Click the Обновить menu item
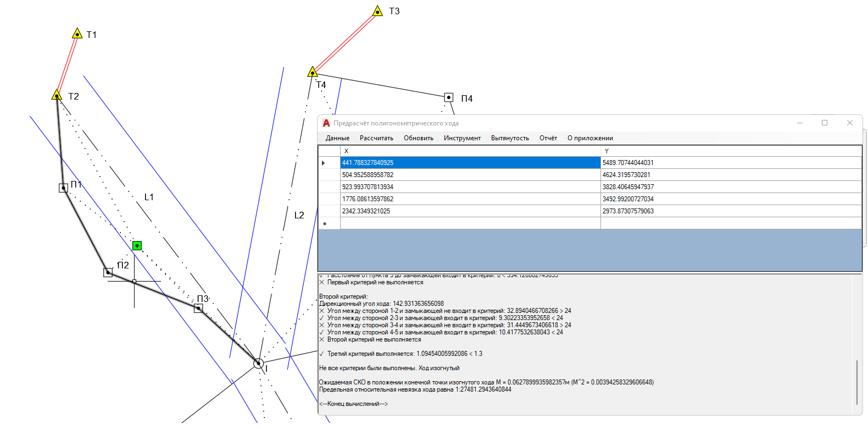Screen dimensions: 868x429 pos(419,138)
